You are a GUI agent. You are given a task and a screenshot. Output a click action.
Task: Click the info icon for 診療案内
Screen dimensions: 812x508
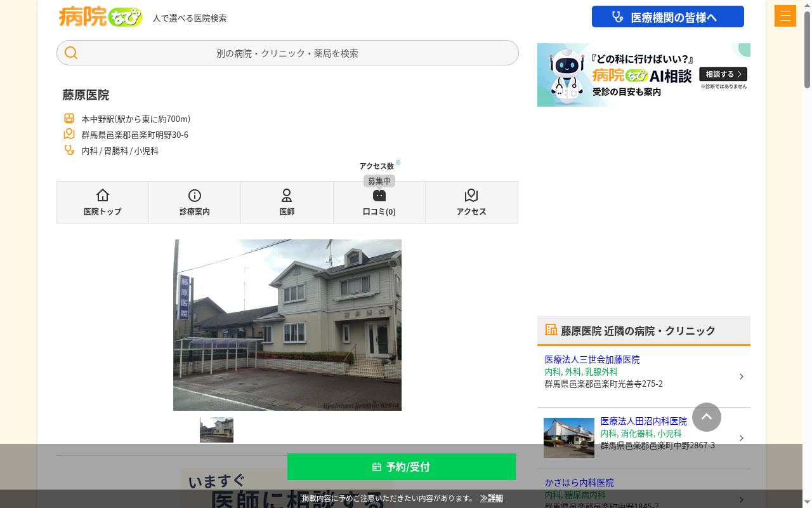click(195, 196)
